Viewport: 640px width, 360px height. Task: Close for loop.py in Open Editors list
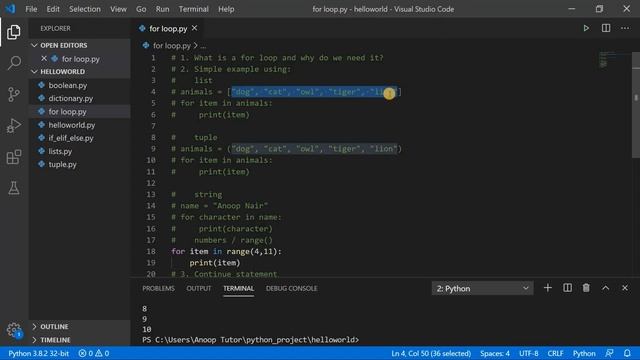click(x=44, y=58)
